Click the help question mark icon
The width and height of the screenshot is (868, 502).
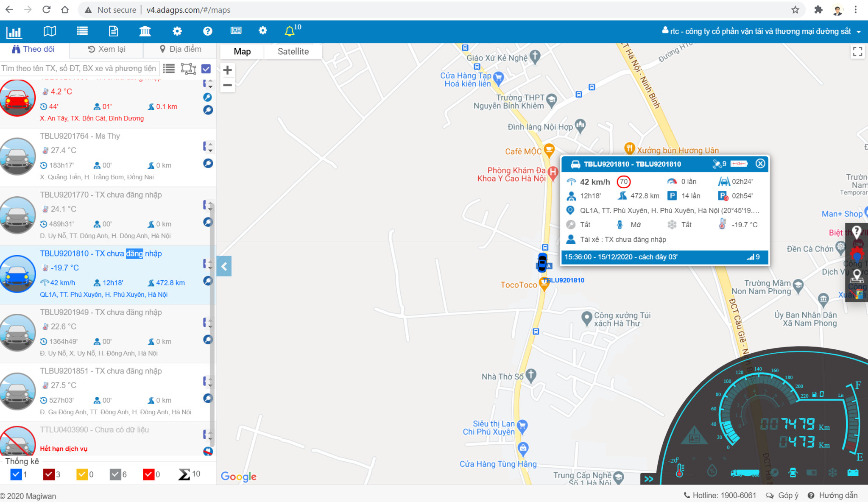coord(207,31)
